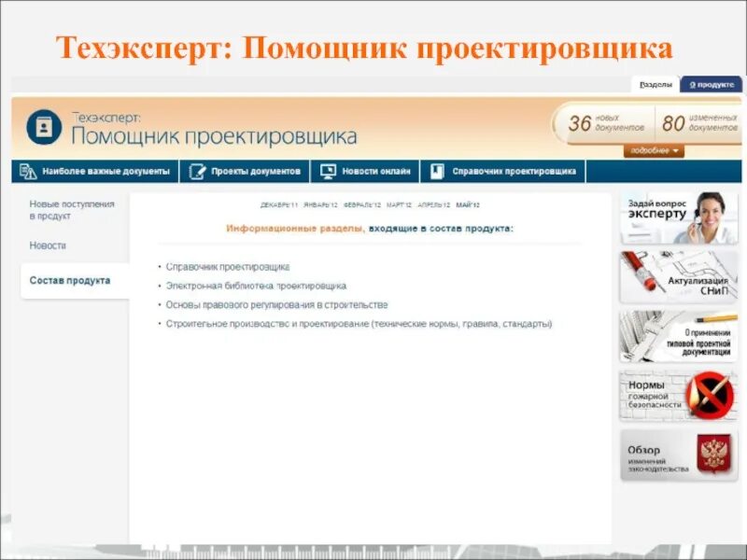Viewport: 747px width, 560px height.
Task: Click the designer handbook book icon
Action: point(437,172)
